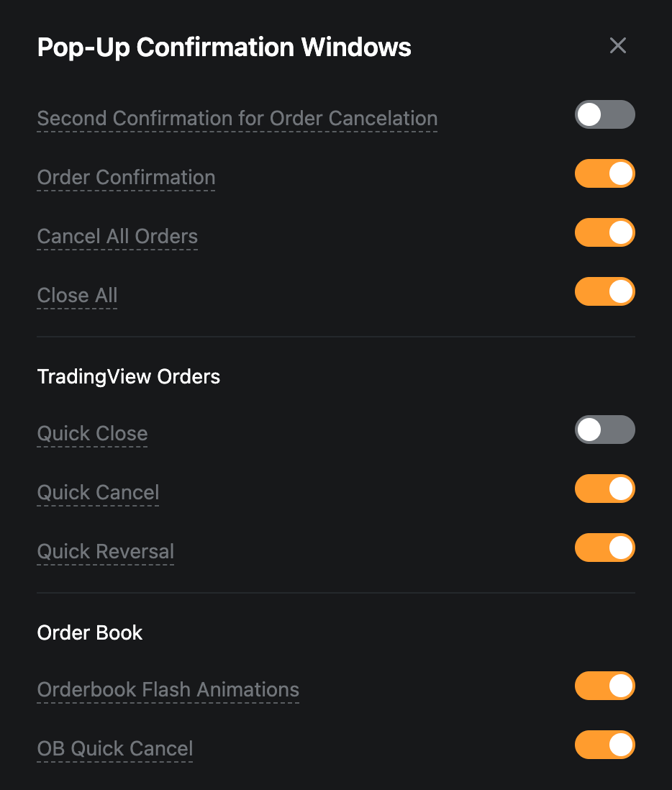Disable the Cancel All Orders toggle
672x790 pixels.
pyautogui.click(x=604, y=233)
